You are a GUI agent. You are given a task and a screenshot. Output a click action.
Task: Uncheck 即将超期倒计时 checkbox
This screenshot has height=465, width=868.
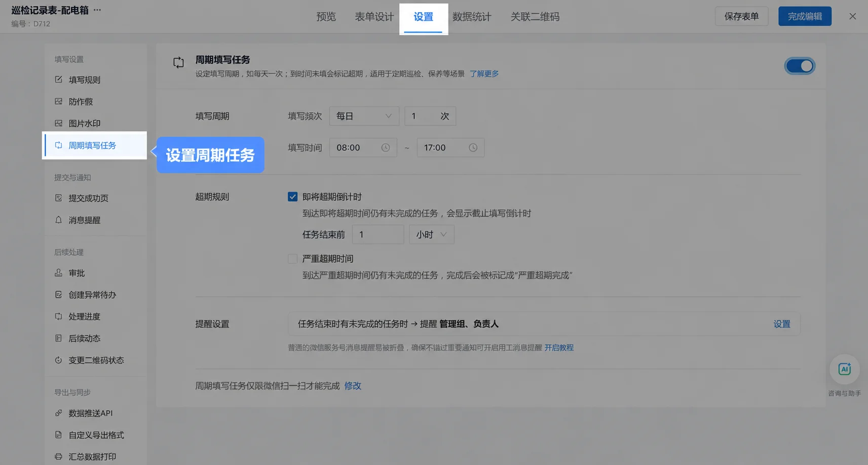(292, 197)
